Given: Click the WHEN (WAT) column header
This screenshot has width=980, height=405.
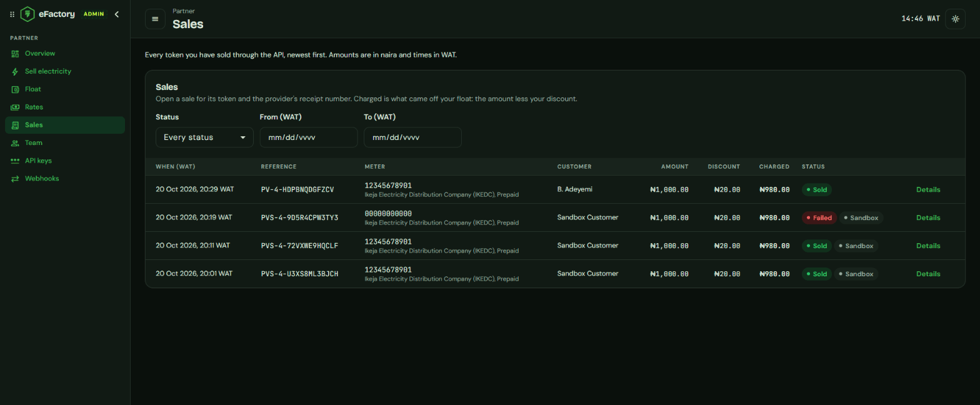Looking at the screenshot, I should click(x=176, y=167).
